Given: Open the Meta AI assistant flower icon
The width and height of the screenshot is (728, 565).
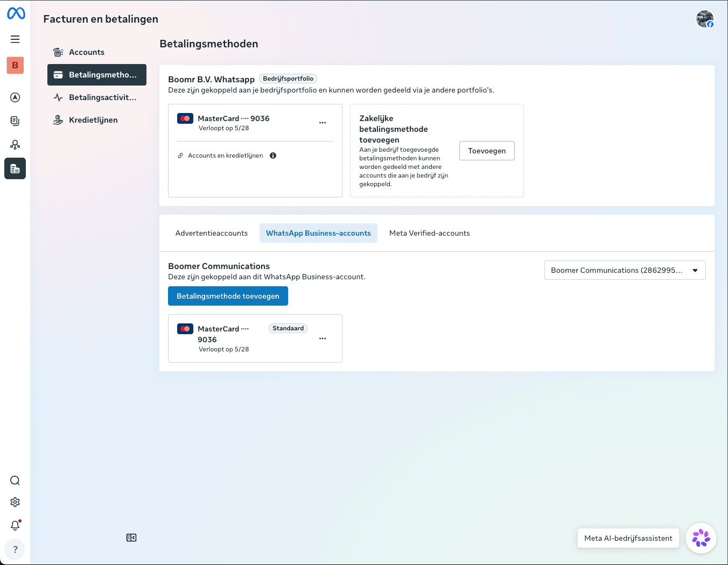Looking at the screenshot, I should [x=701, y=538].
